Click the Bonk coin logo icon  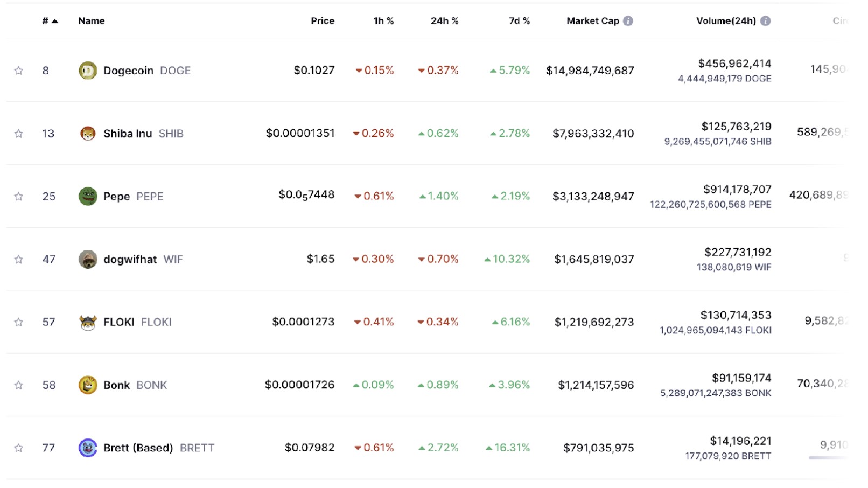click(88, 385)
